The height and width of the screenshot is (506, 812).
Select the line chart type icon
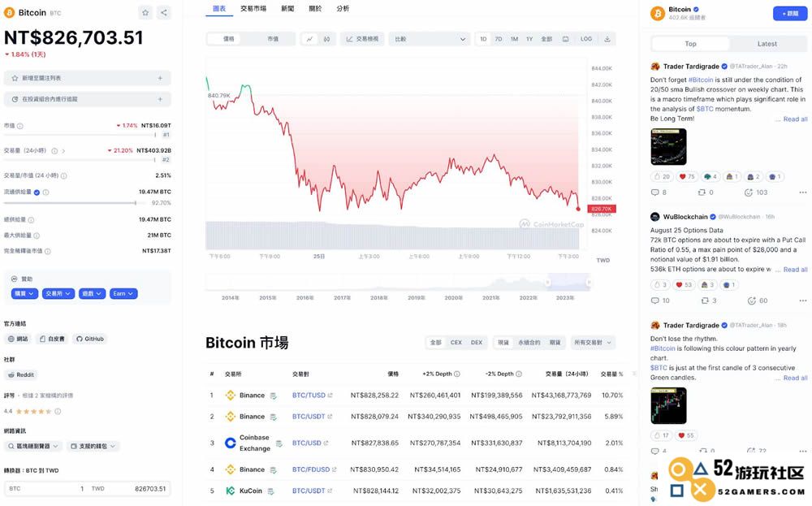(309, 39)
